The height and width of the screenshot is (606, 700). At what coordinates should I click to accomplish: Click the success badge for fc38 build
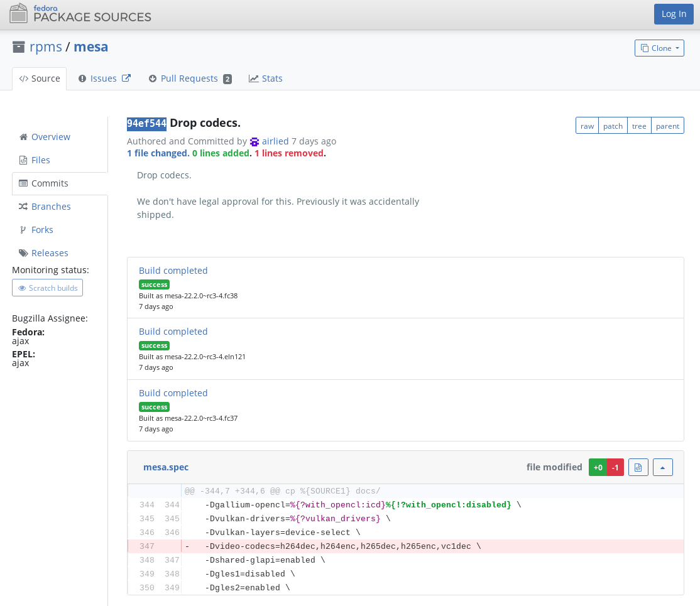pos(154,284)
